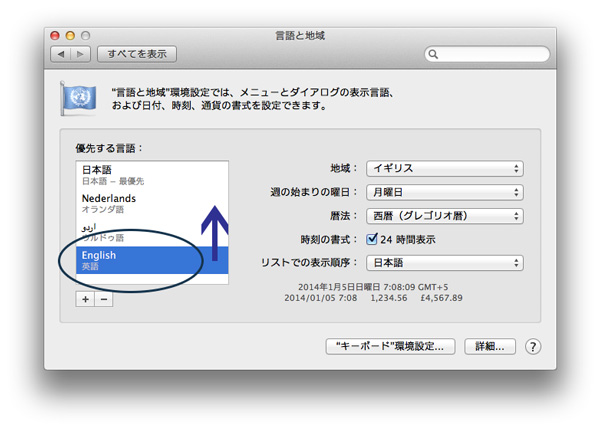Click the magnifier icon in search box
The image size is (600, 430).
[433, 54]
